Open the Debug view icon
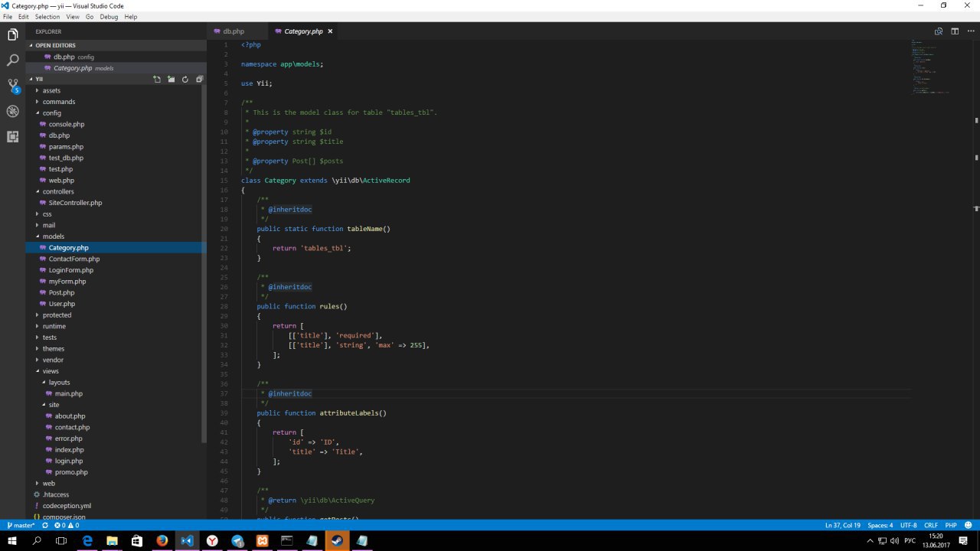The height and width of the screenshot is (551, 980). pos(12,111)
